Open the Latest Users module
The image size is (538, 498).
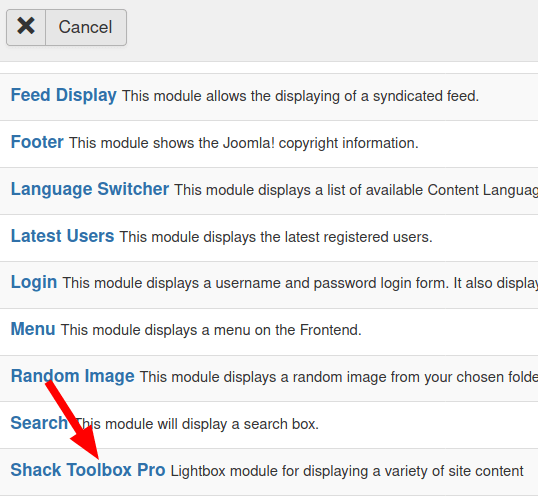(x=62, y=236)
